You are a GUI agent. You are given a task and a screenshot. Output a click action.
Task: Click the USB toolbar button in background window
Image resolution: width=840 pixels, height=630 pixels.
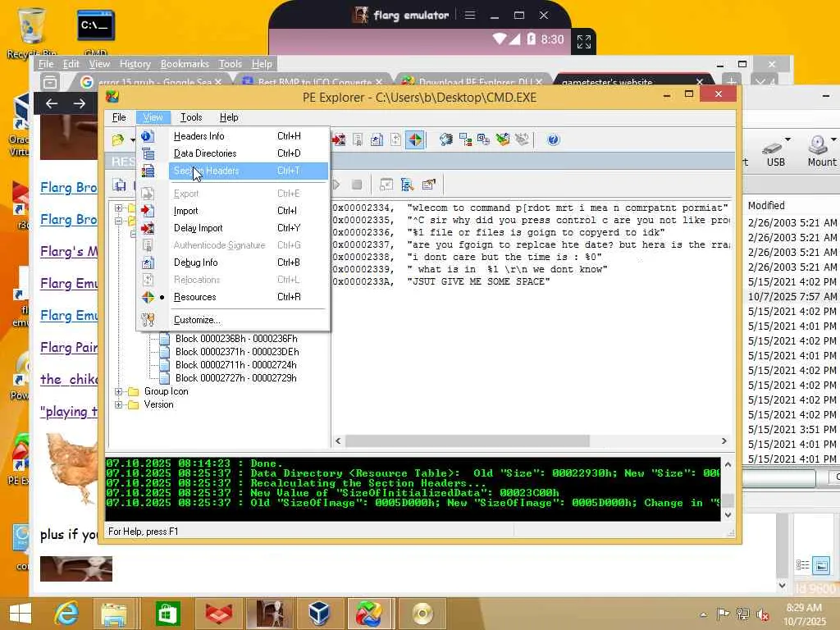point(775,152)
